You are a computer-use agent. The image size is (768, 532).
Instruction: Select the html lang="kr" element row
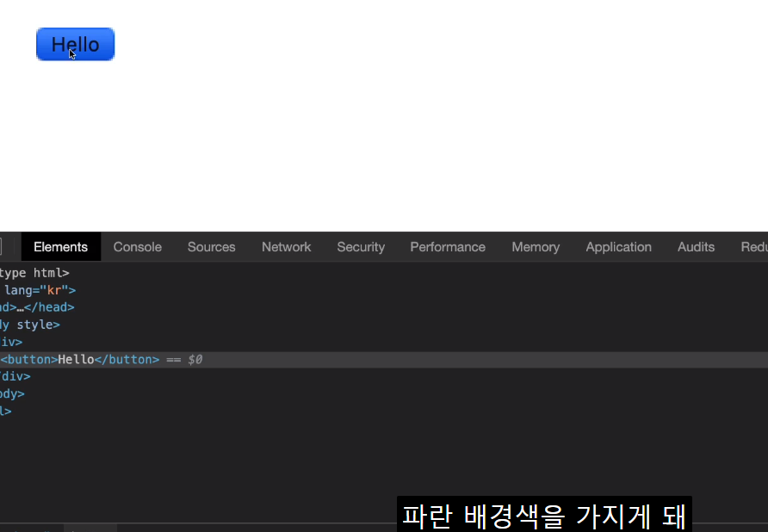(384, 290)
